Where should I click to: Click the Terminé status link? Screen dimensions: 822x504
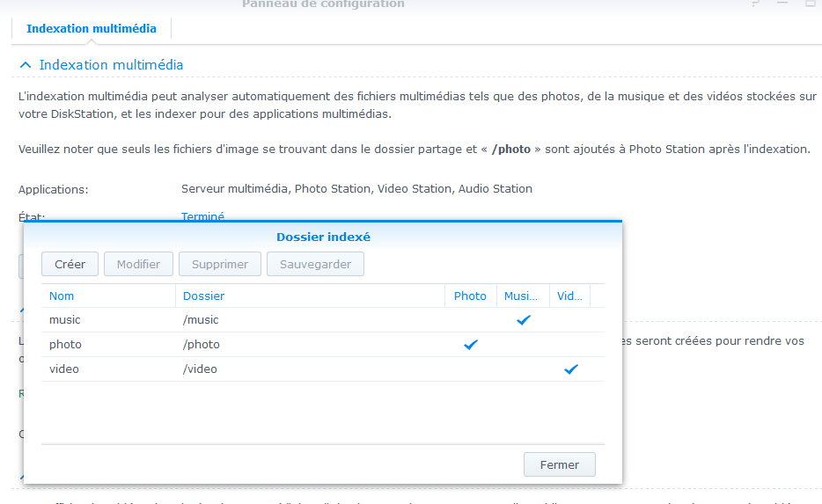click(202, 216)
